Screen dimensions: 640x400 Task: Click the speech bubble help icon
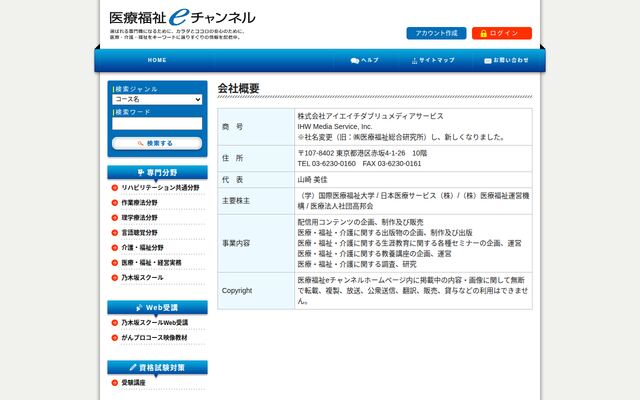[355, 61]
